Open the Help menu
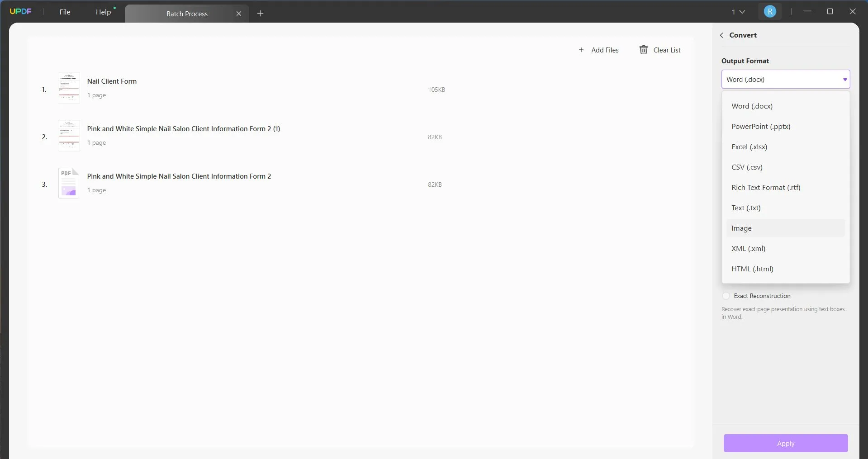 click(103, 12)
